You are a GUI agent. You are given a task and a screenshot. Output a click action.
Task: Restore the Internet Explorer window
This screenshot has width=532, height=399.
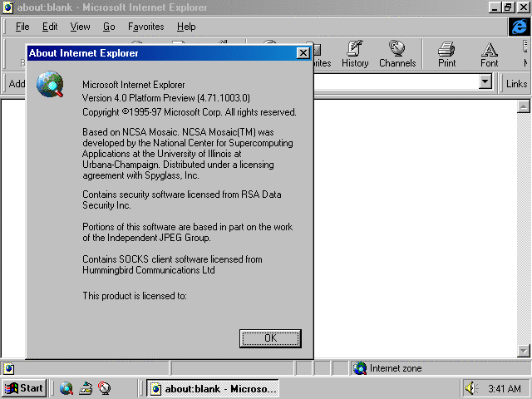tap(508, 7)
